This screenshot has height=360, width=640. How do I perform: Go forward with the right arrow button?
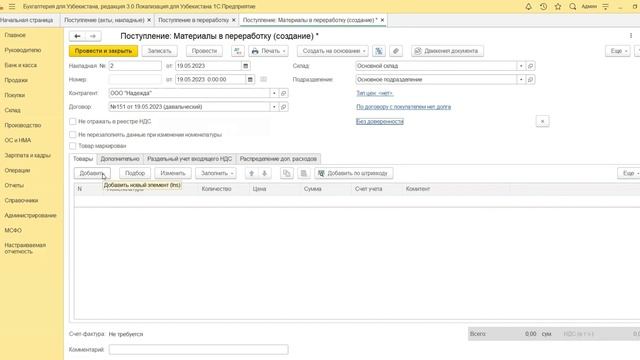[93, 36]
